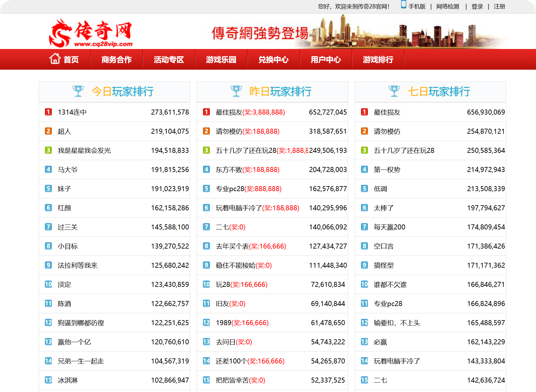Open the 商务合作 menu item
Screen dimensions: 536x392
117,59
